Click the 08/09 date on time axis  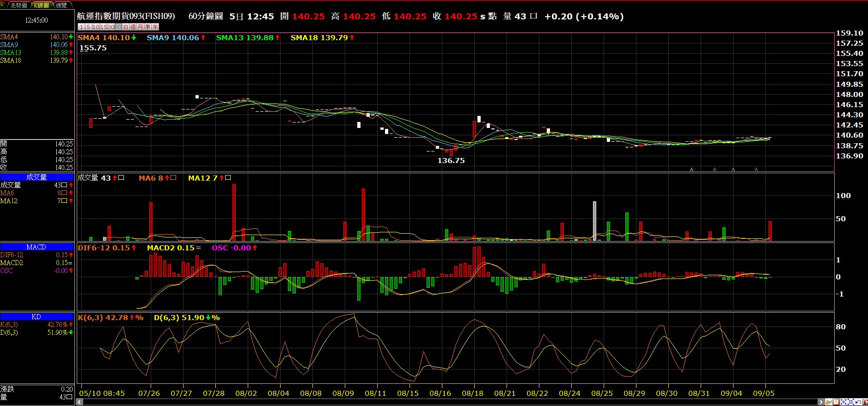(x=343, y=393)
